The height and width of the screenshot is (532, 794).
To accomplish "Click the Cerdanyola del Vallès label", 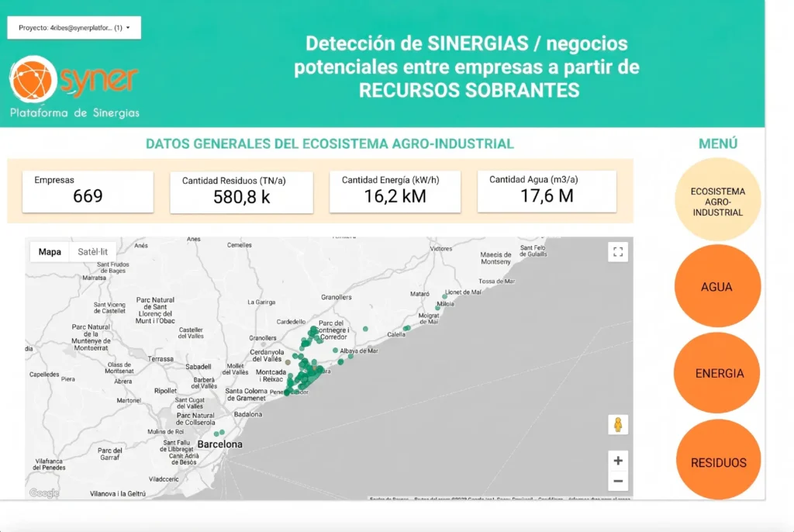I will pos(267,355).
